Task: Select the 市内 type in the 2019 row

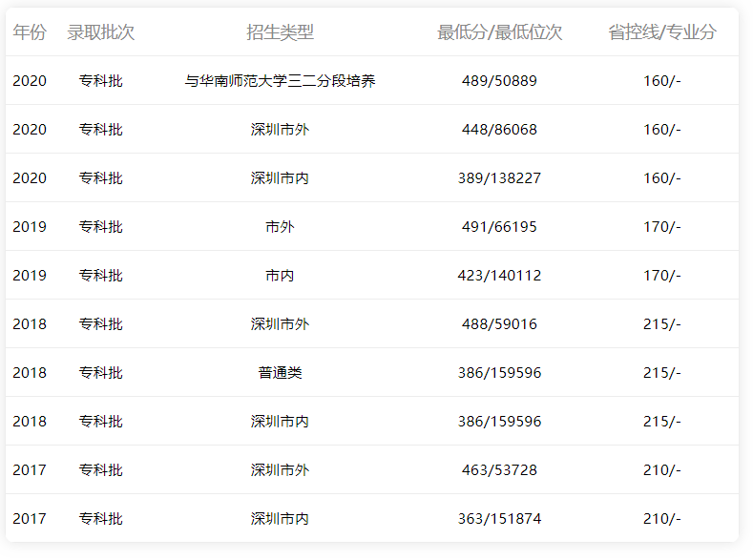Action: pos(280,276)
